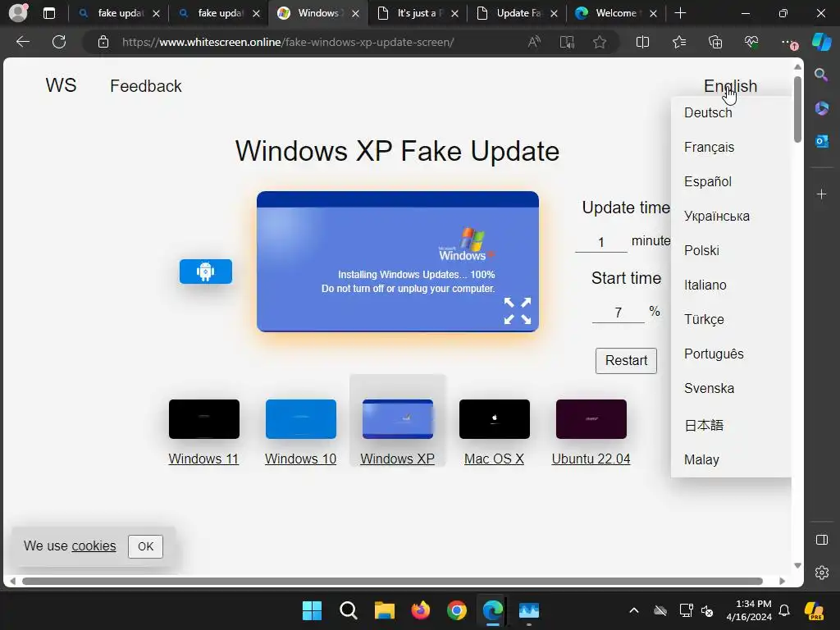This screenshot has width=840, height=630.
Task: Close the 'Update Fa' tab
Action: point(554,13)
